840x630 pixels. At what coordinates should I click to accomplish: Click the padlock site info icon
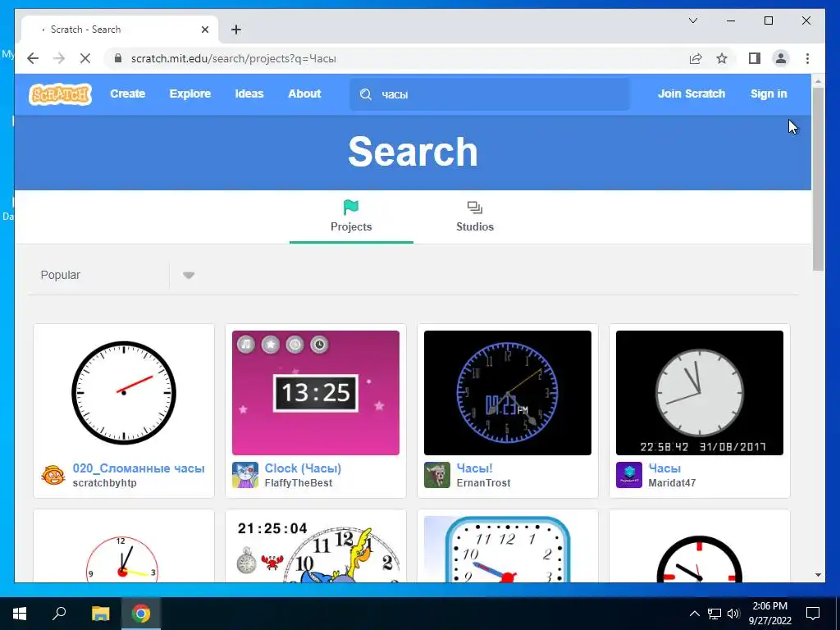tap(118, 58)
